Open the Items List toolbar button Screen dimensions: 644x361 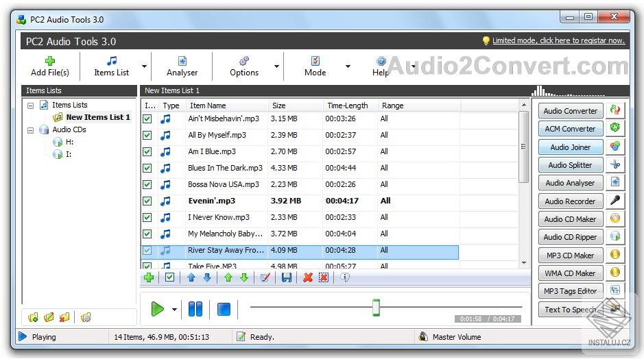point(111,66)
